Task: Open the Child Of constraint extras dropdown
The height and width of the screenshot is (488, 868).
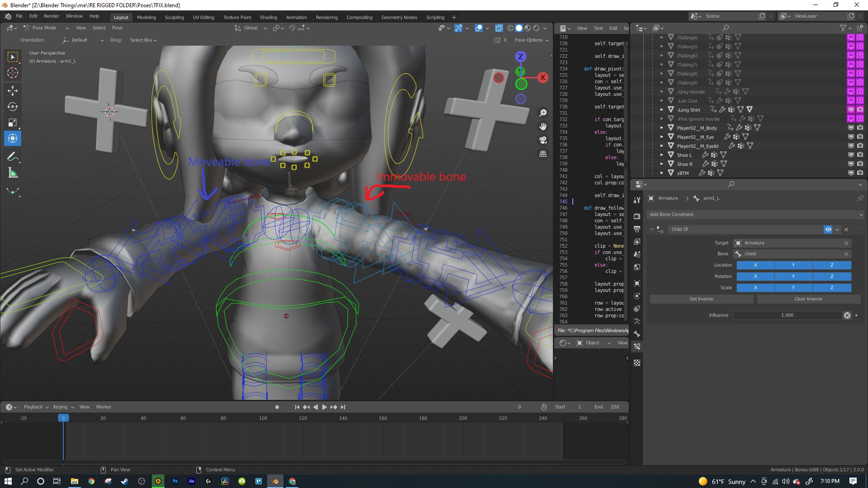Action: [837, 230]
